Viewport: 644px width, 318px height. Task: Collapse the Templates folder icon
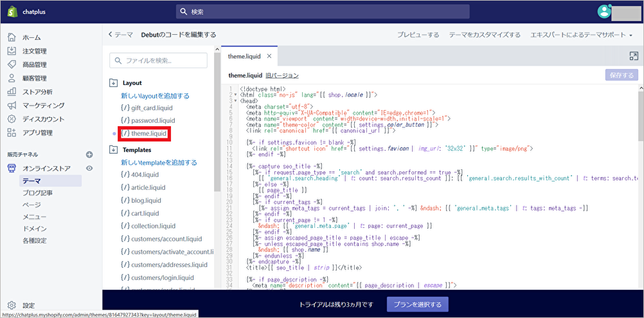pyautogui.click(x=113, y=150)
